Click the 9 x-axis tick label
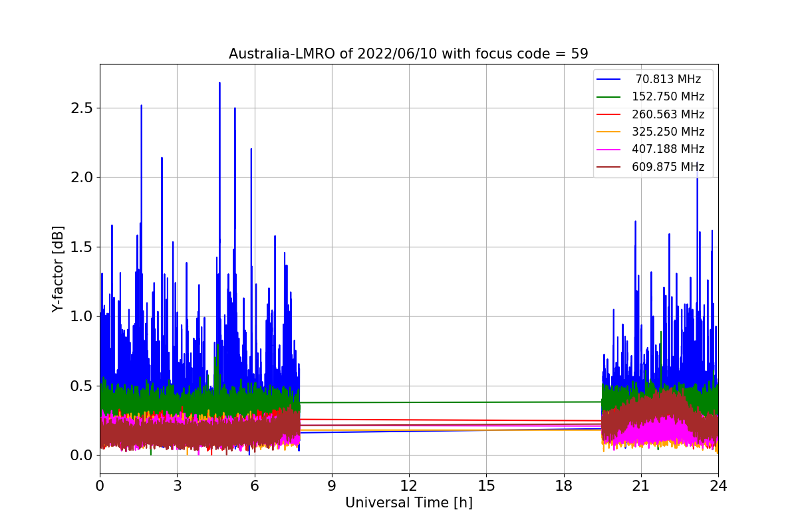 [x=332, y=485]
